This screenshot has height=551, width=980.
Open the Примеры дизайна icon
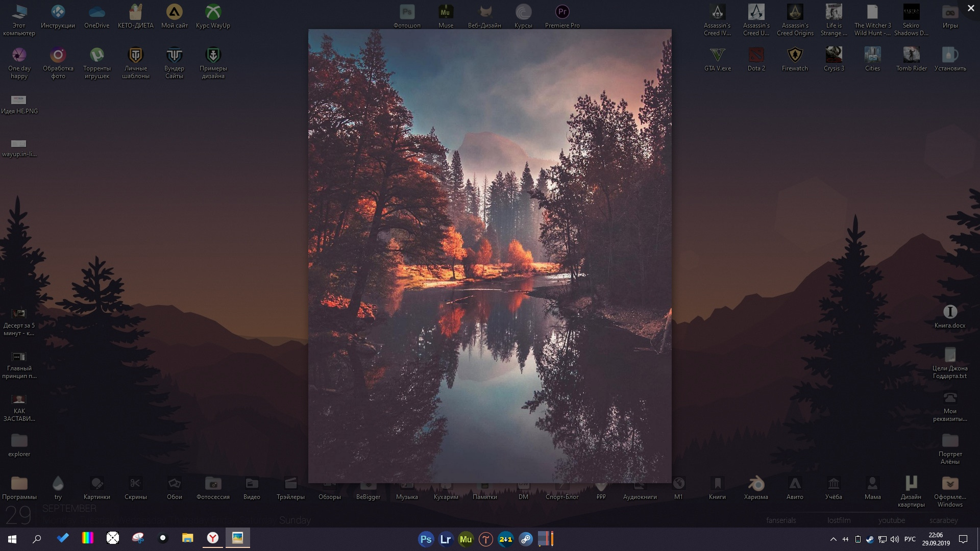pos(213,62)
